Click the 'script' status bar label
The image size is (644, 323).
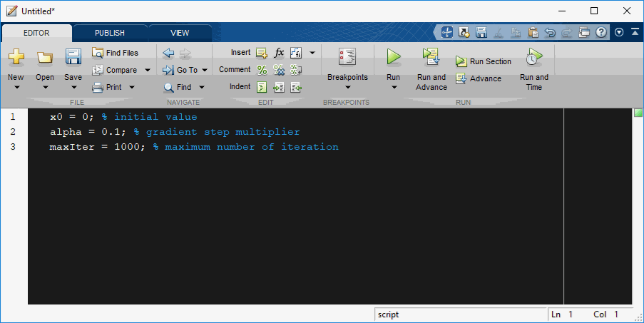[x=388, y=314]
